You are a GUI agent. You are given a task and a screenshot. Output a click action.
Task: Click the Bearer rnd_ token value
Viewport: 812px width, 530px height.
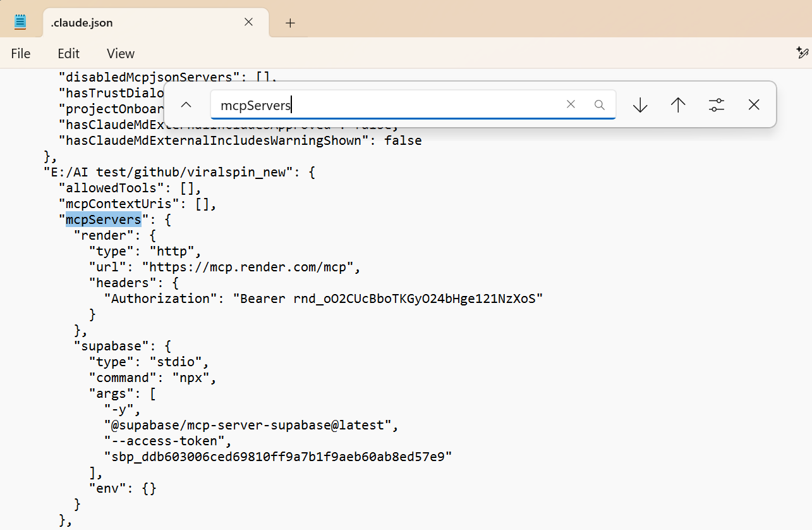click(x=388, y=299)
